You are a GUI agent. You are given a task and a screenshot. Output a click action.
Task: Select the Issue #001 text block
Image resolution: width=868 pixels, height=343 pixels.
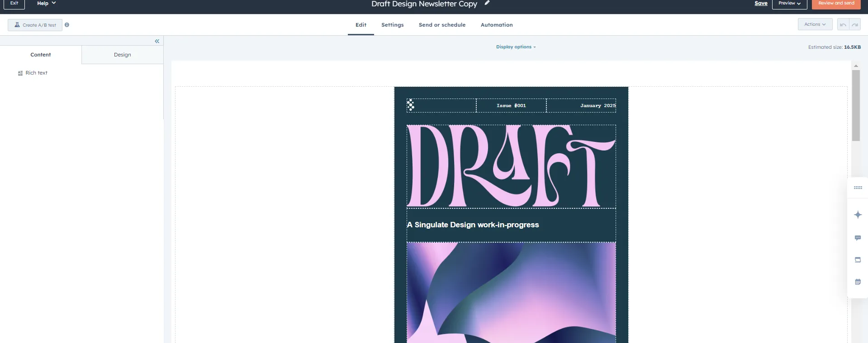point(511,105)
